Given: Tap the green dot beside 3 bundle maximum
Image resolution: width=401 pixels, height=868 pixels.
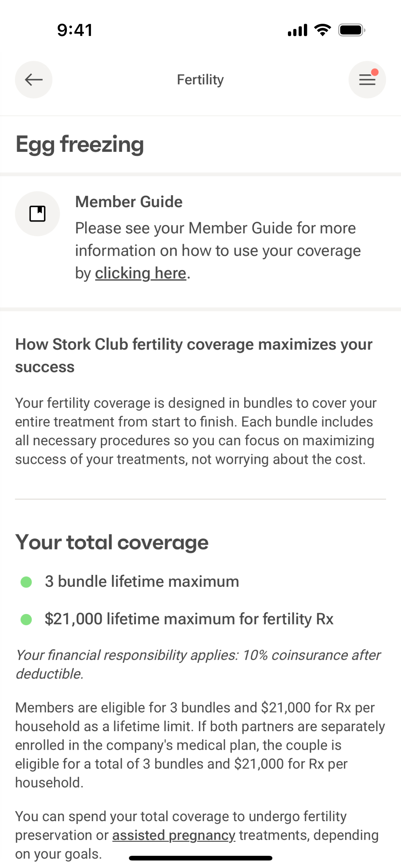Looking at the screenshot, I should coord(26,582).
